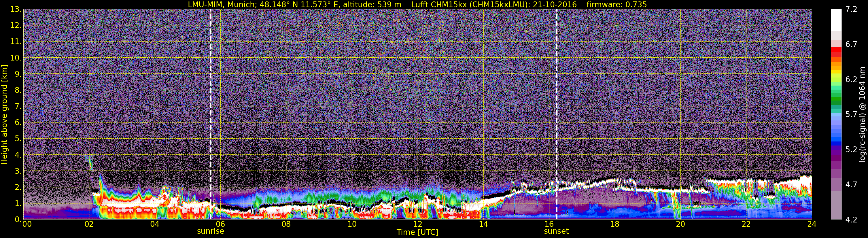868x238 pixels.
Task: Click the '13.' height axis tick label
Action: 16,9
